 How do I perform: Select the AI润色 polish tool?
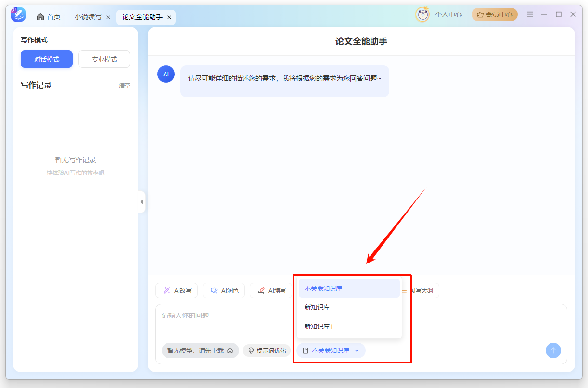pos(224,290)
